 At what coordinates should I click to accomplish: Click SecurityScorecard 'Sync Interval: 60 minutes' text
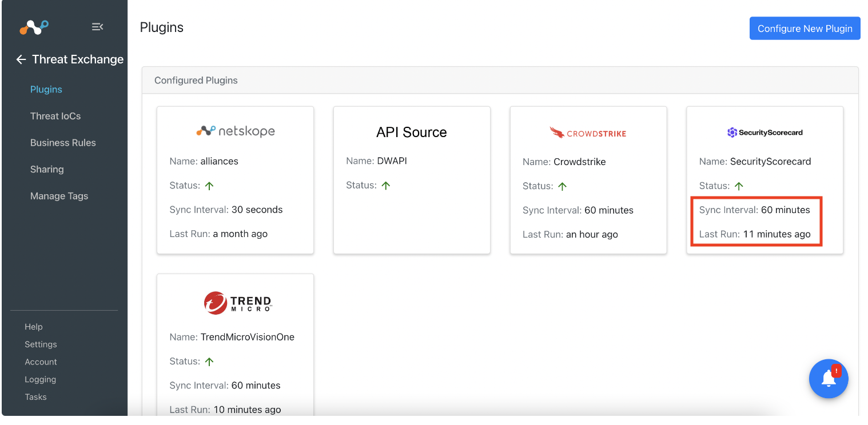coord(755,210)
